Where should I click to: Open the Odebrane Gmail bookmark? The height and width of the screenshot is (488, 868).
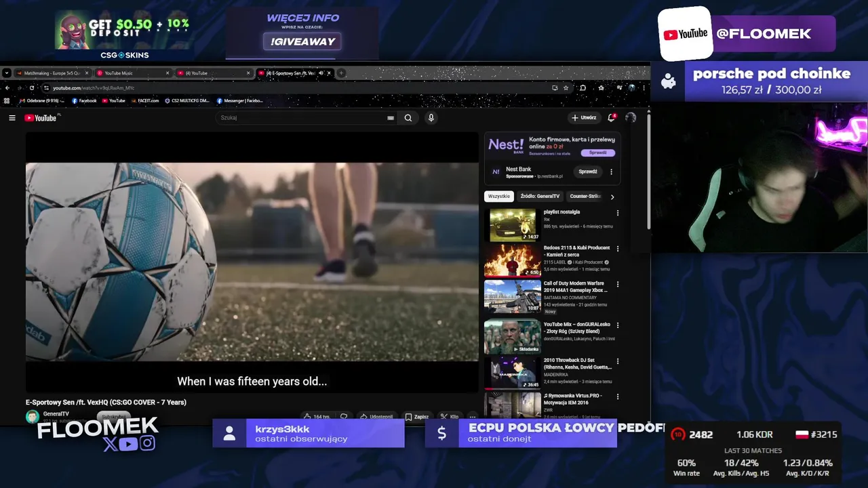(x=42, y=101)
